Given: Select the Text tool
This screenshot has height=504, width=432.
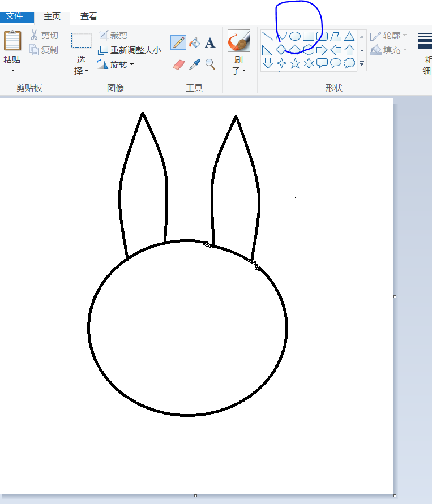Looking at the screenshot, I should click(x=210, y=43).
